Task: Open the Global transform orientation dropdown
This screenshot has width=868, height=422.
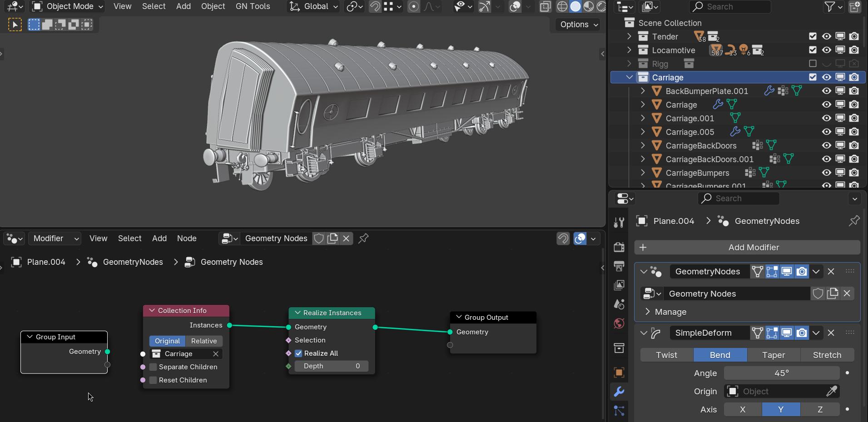Action: pyautogui.click(x=314, y=6)
